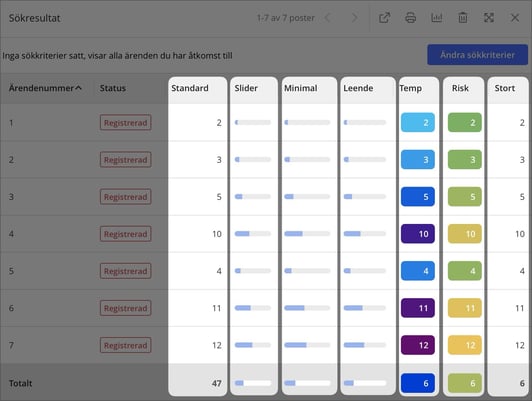Click the Minimal bar in row 7

pos(307,345)
